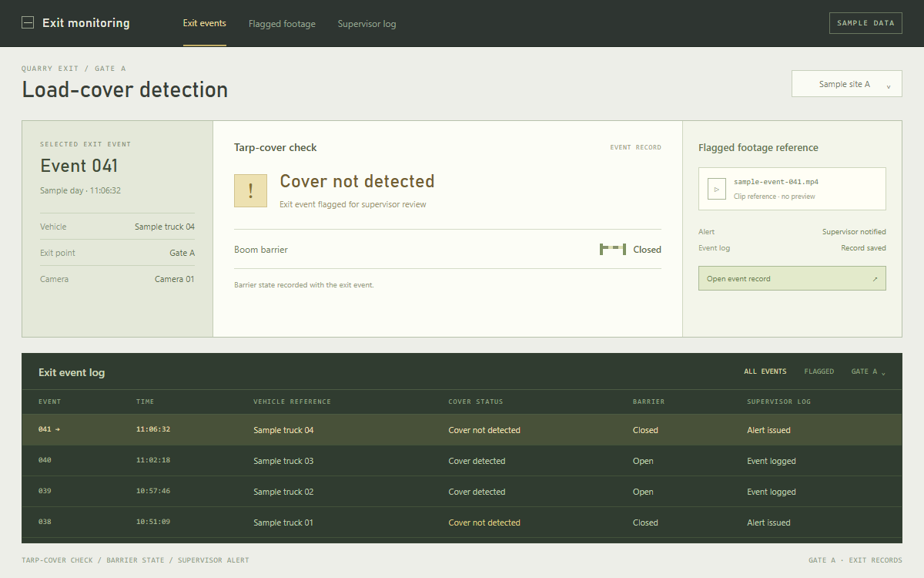Click the arrow icon on Open event record
This screenshot has width=924, height=578.
(x=875, y=279)
